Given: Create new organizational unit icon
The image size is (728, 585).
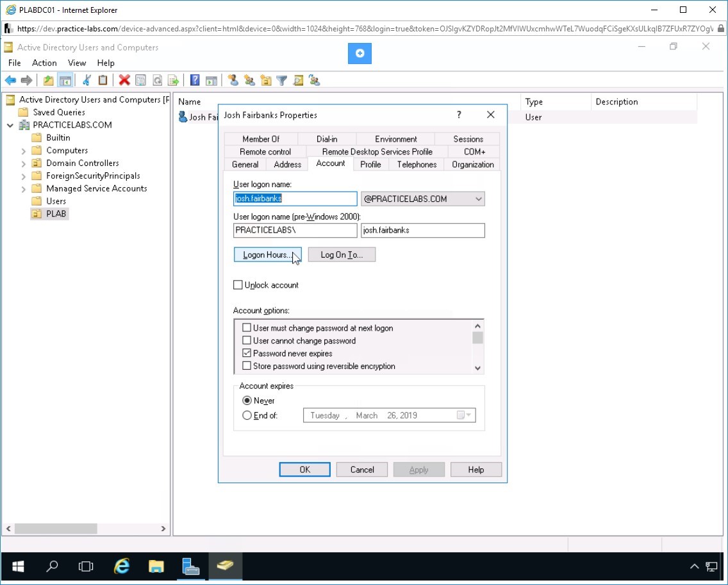Looking at the screenshot, I should click(265, 80).
